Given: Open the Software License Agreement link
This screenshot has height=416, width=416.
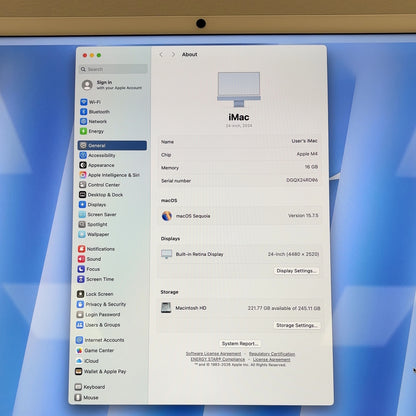Looking at the screenshot, I should point(213,353).
